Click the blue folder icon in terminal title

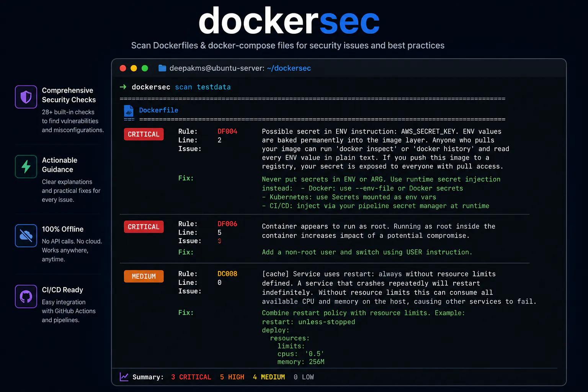[162, 68]
